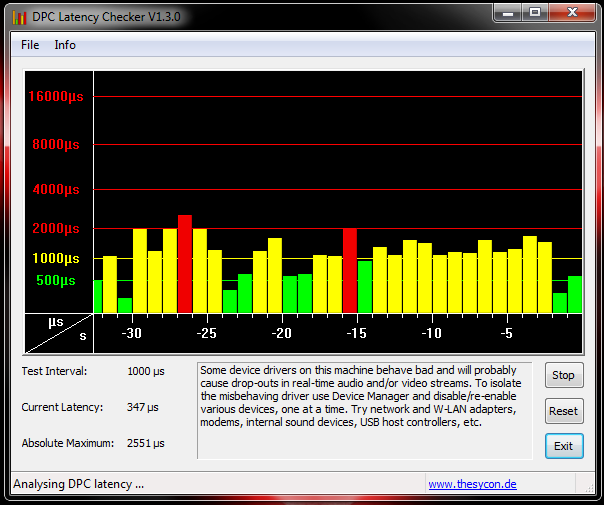The height and width of the screenshot is (506, 604).
Task: Maximize the DPC Latency Checker window
Action: [x=535, y=13]
